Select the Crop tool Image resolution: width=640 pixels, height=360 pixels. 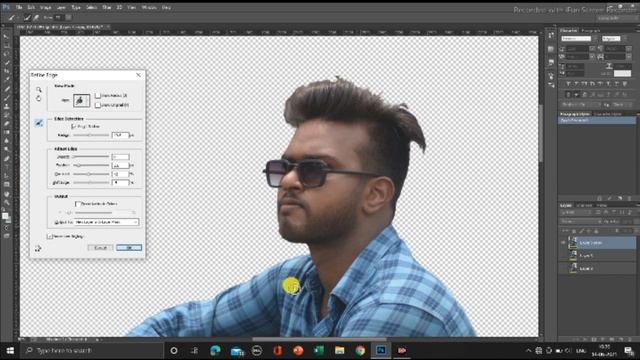[6, 71]
